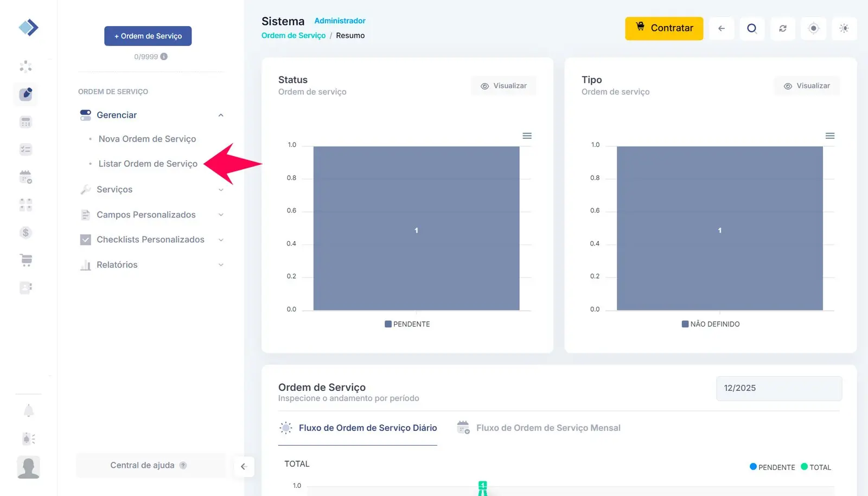Select Listar Ordem de Serviço menu item

point(148,164)
